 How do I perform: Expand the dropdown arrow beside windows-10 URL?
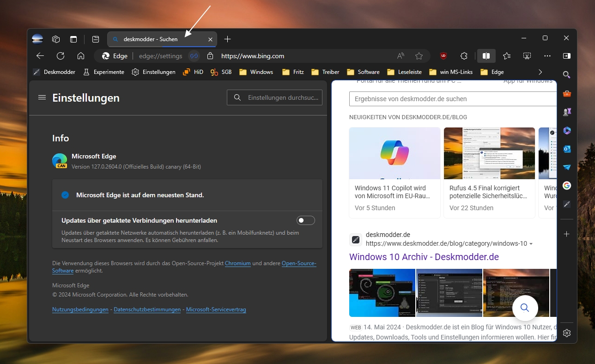pos(531,244)
